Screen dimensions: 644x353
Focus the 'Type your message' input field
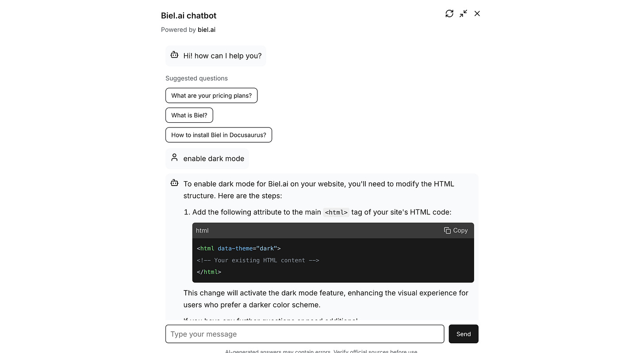tap(305, 334)
